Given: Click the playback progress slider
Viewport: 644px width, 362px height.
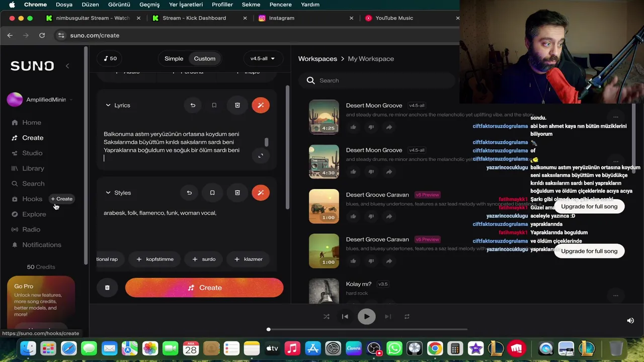Looking at the screenshot, I should coord(367,329).
